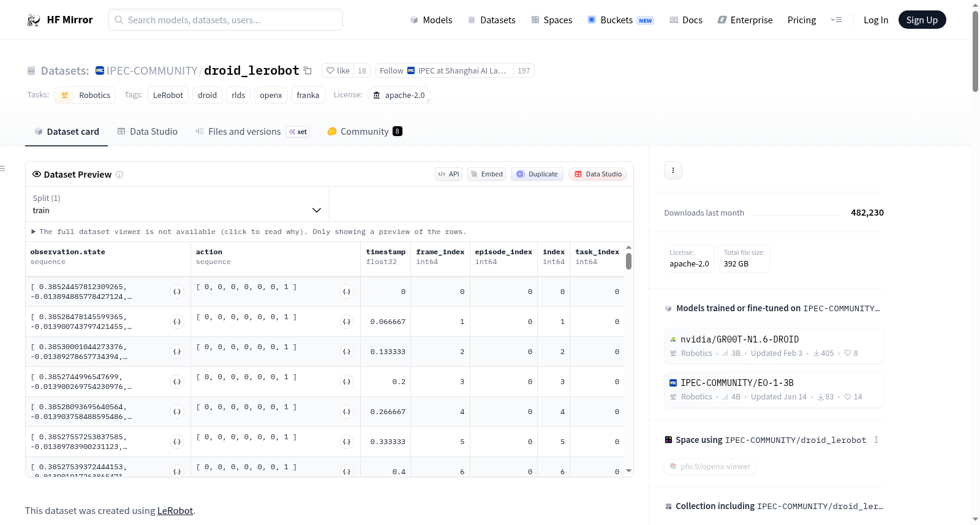Screen dimensions: 980x525
Task: View the 197 followers count
Action: (524, 71)
